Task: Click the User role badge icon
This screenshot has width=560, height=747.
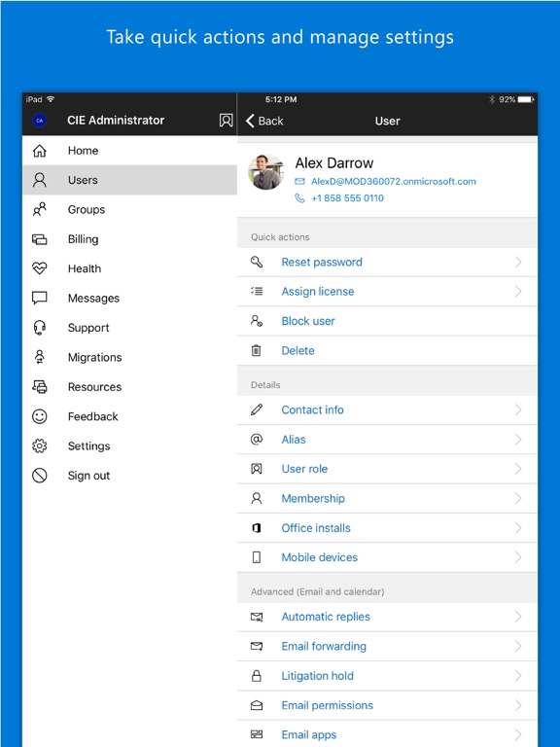Action: click(x=257, y=469)
